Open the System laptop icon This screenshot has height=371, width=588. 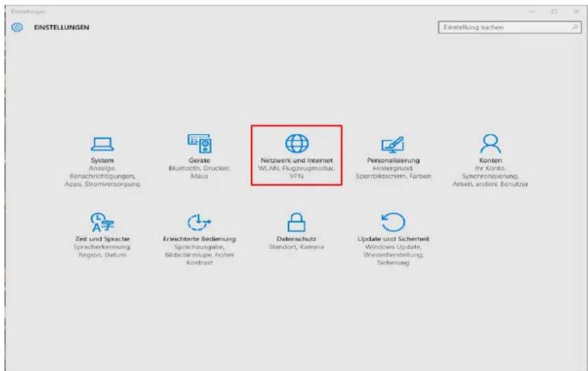tap(102, 143)
